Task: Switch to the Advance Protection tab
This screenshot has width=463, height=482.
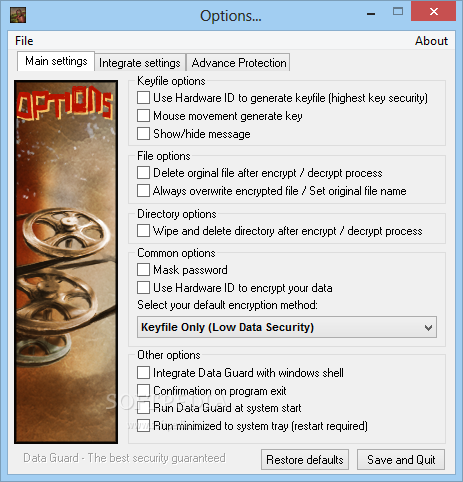Action: tap(239, 63)
